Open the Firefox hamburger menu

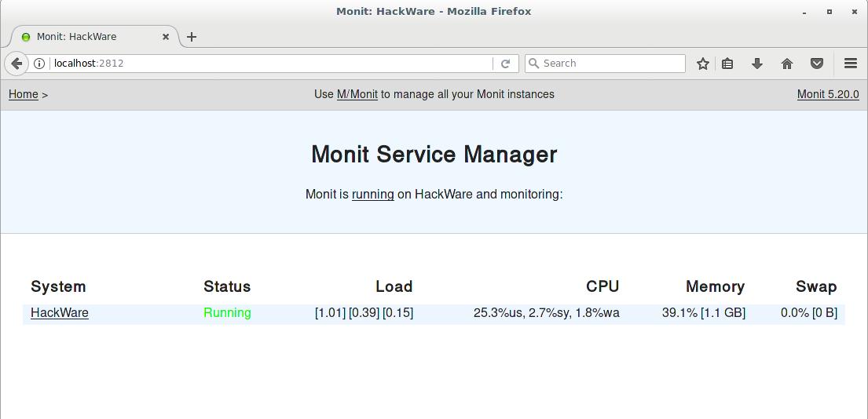tap(850, 64)
